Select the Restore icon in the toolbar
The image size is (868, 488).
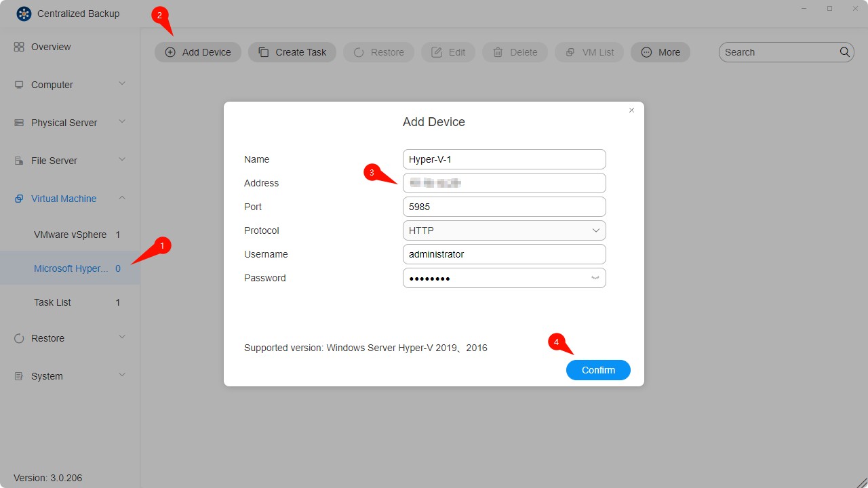(x=358, y=52)
